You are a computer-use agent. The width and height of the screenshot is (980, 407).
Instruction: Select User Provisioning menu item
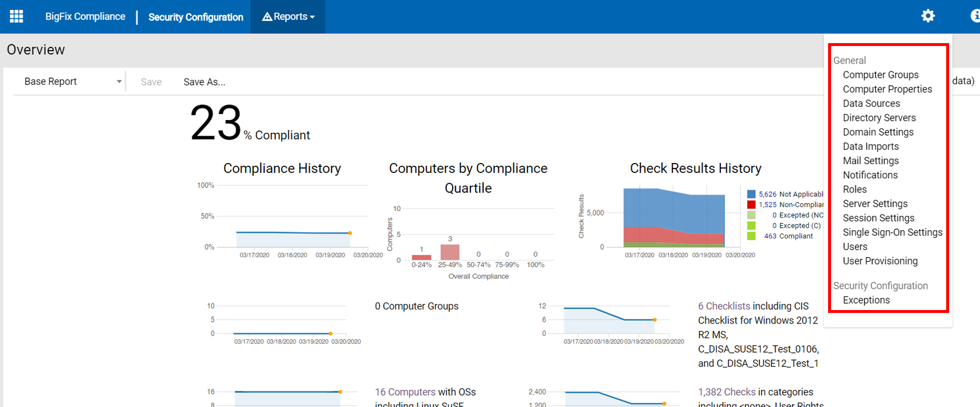[x=880, y=261]
